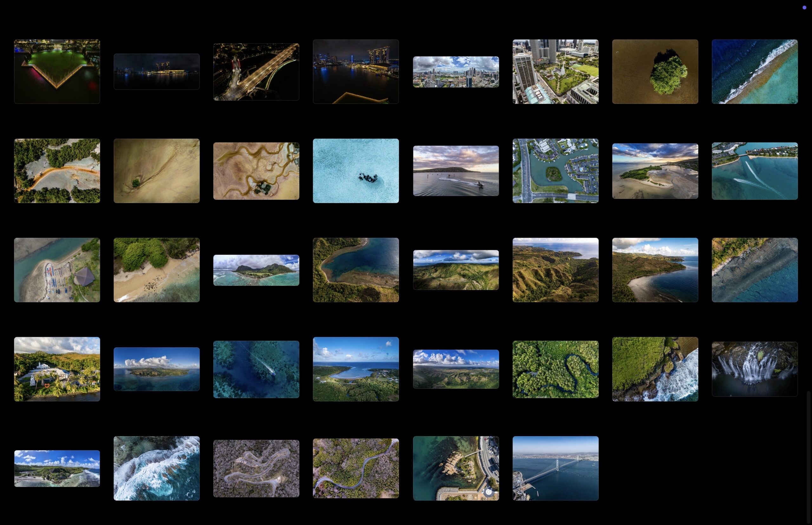Open the hairpin switchback road photo

256,469
